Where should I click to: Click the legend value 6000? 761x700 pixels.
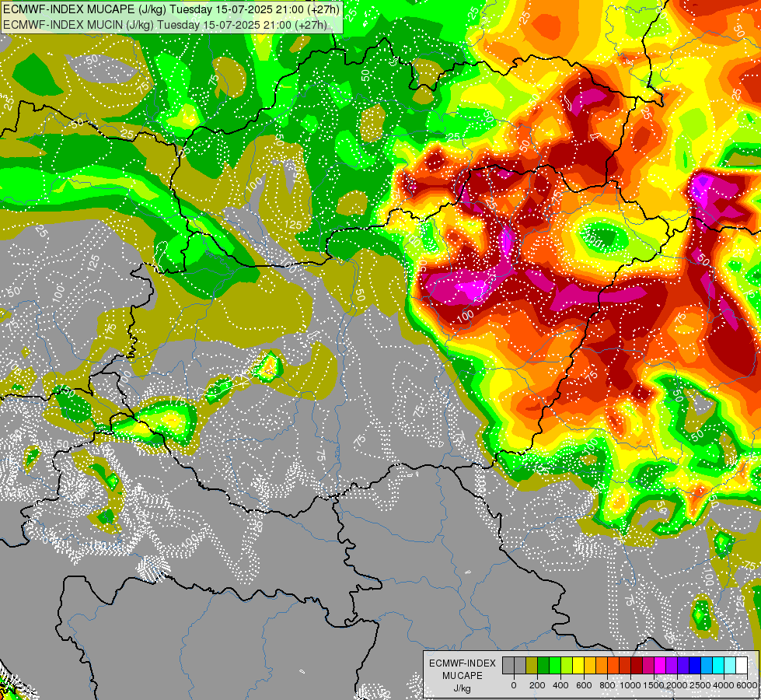point(747,685)
